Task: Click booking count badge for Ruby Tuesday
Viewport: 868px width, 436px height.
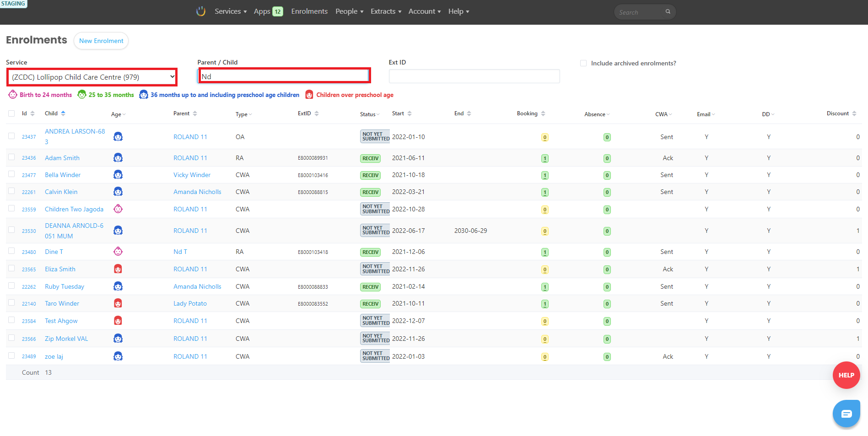Action: 545,287
